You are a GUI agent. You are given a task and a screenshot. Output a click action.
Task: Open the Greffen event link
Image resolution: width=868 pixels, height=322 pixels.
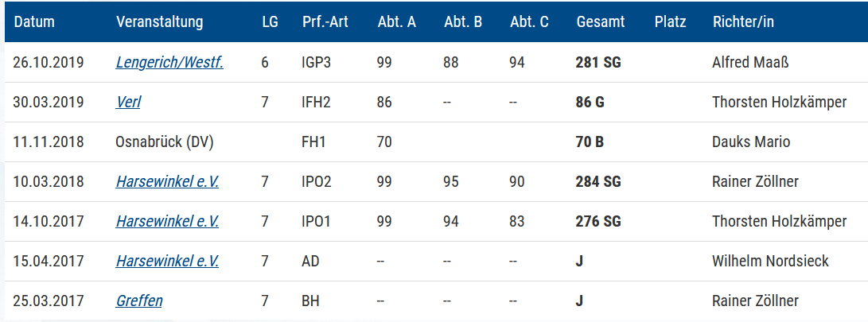[x=139, y=301]
